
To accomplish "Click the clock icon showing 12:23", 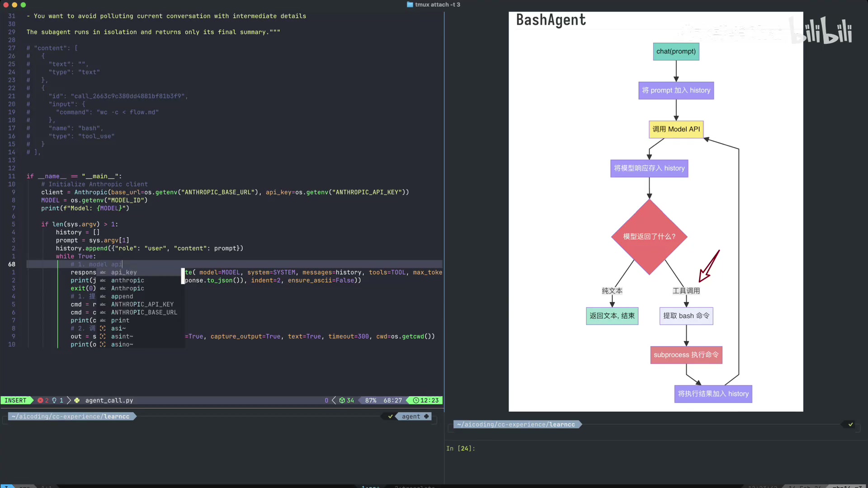I will point(416,400).
